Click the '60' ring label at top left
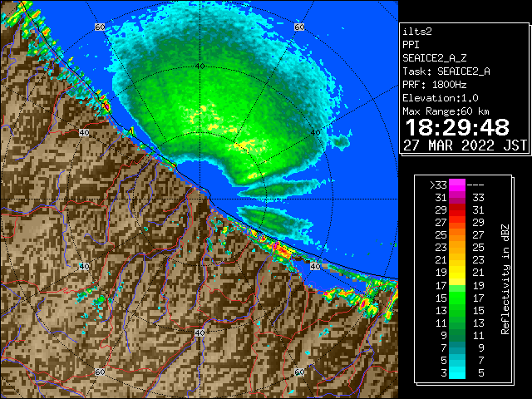Screen dimensions: 532x399 (x=100, y=27)
